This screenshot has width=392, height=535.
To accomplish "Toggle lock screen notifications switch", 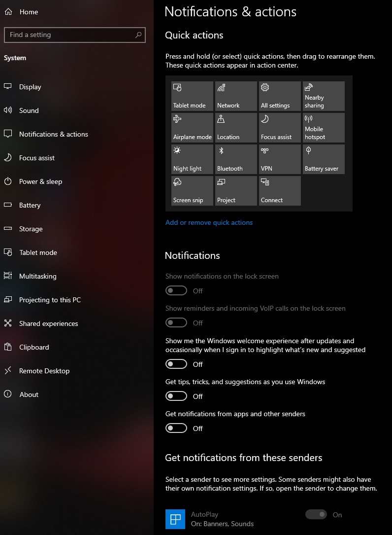I will point(176,290).
